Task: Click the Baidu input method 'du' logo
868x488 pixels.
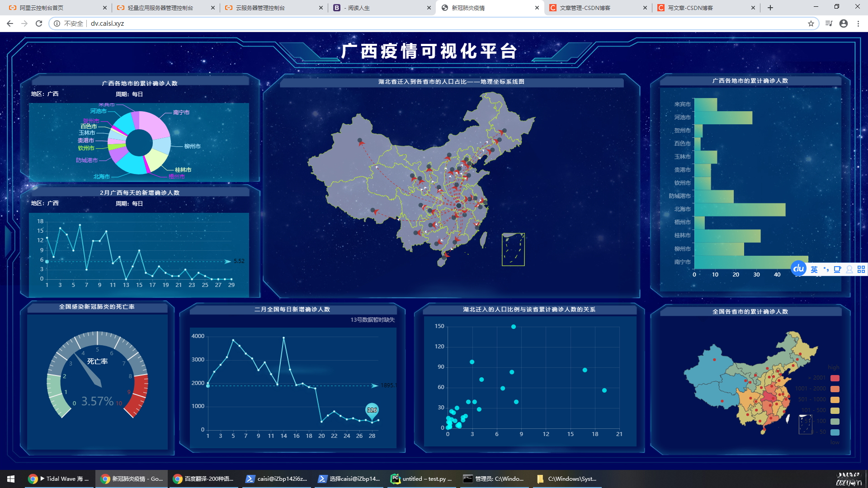Action: [798, 269]
